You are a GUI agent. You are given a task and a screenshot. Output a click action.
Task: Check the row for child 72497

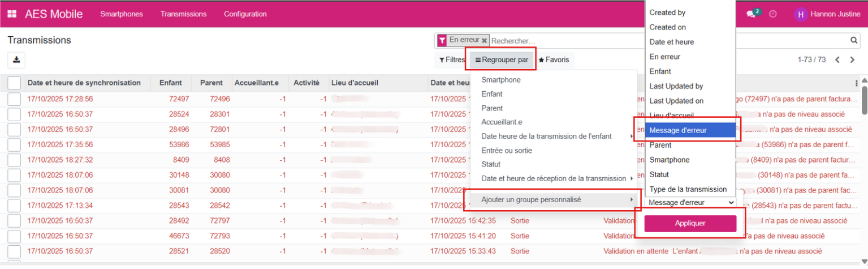tap(14, 99)
